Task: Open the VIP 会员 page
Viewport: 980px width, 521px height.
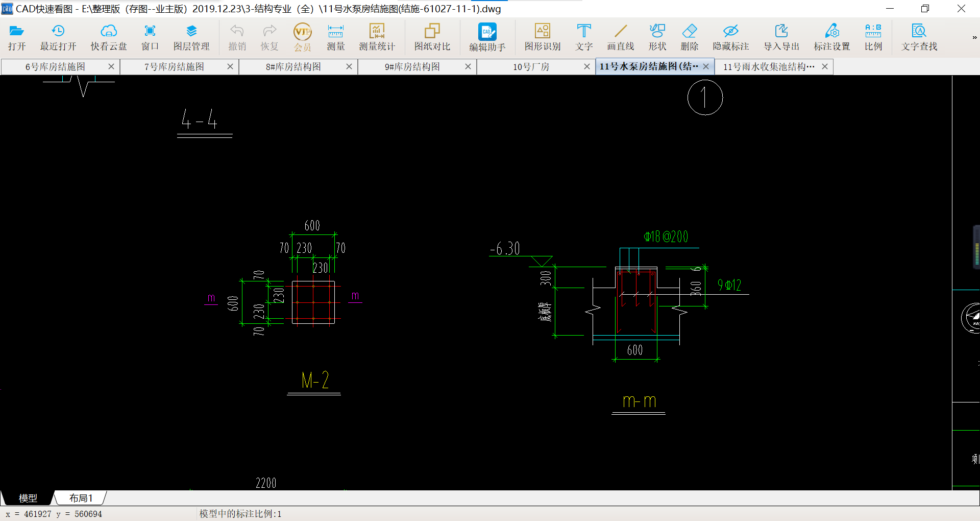Action: click(x=303, y=37)
